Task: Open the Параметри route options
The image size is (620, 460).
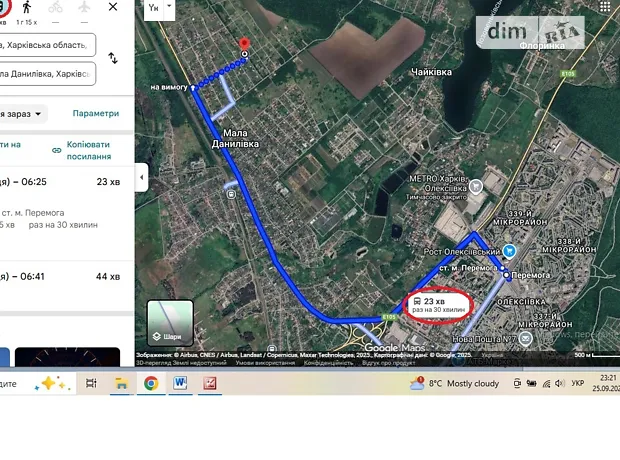Action: coord(96,113)
